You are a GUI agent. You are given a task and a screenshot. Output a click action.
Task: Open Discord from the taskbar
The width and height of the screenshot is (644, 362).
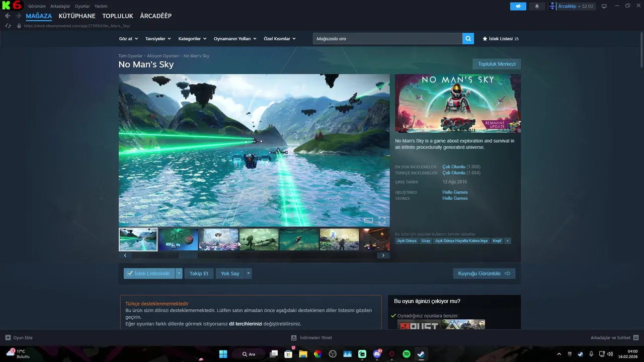(377, 354)
